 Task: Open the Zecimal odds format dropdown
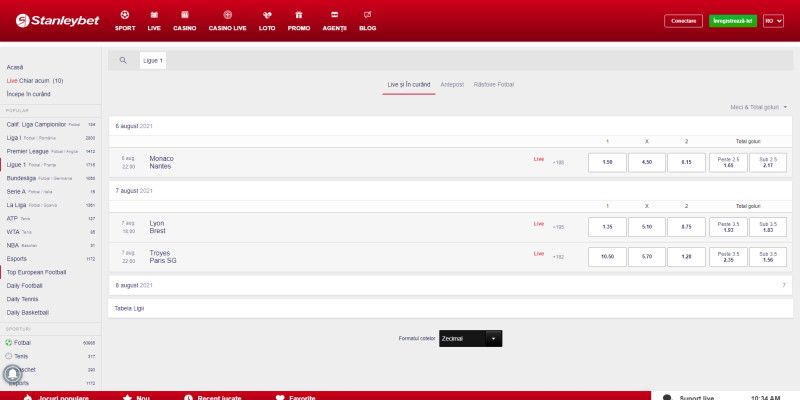(470, 338)
